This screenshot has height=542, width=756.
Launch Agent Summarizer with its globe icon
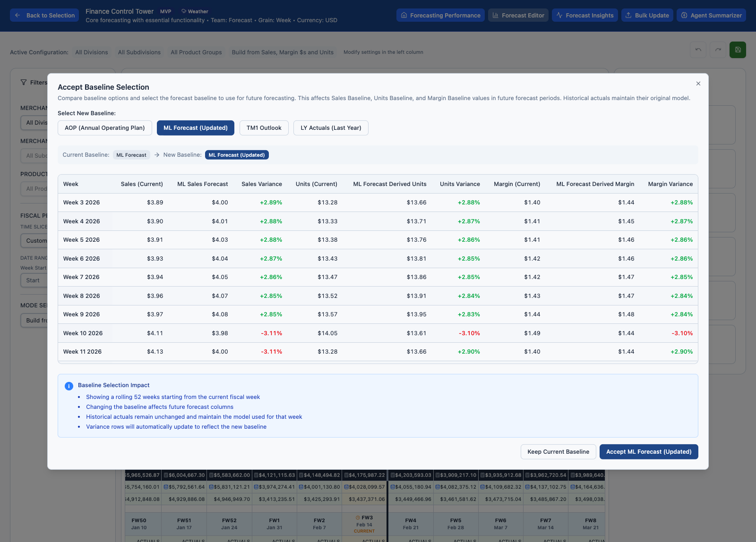tap(684, 15)
